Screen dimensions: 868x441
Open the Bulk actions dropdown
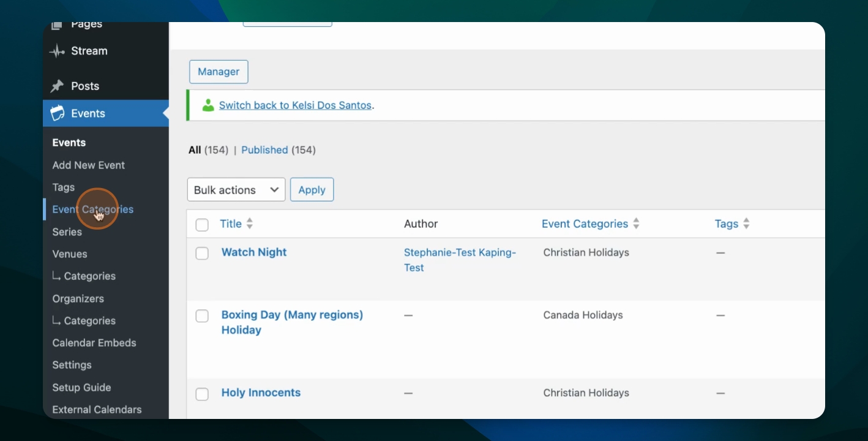(236, 190)
